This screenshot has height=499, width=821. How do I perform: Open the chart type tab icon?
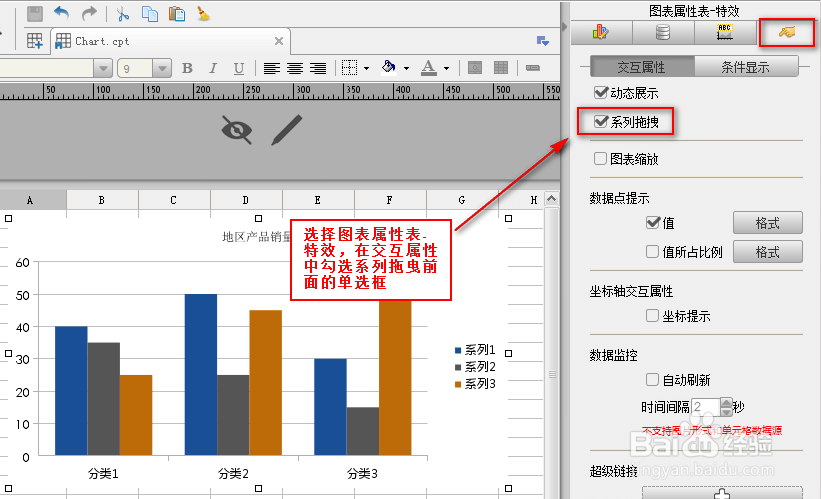[601, 32]
